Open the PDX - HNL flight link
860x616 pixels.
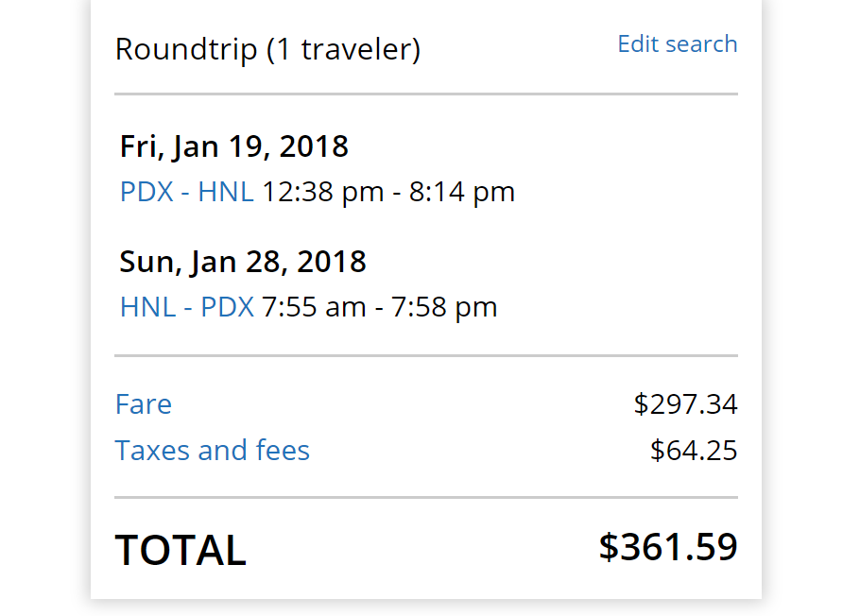pyautogui.click(x=186, y=193)
